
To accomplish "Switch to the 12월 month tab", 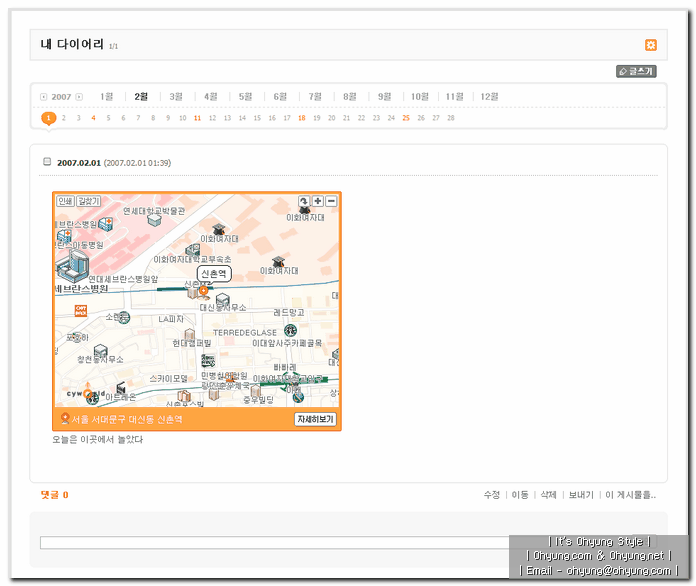I will pyautogui.click(x=489, y=97).
